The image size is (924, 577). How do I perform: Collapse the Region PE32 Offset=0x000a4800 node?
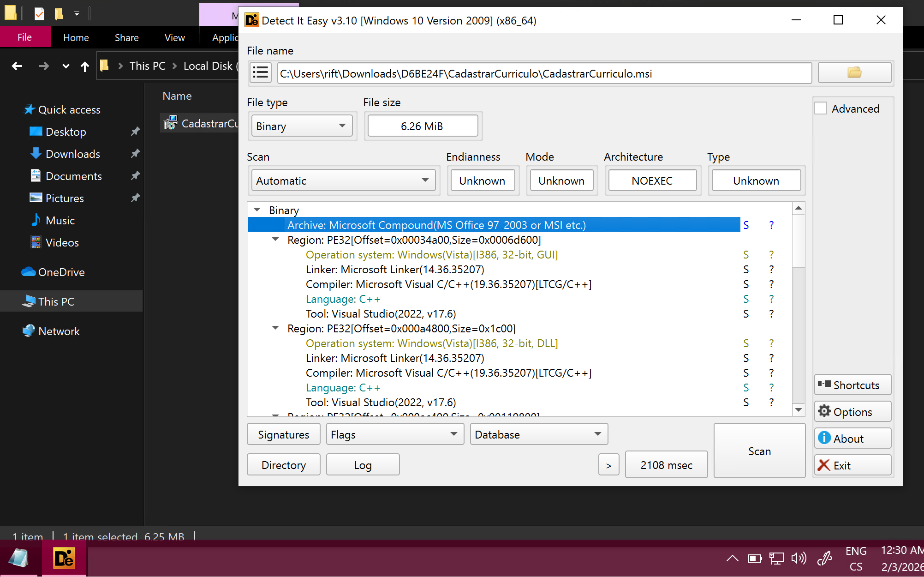click(275, 328)
